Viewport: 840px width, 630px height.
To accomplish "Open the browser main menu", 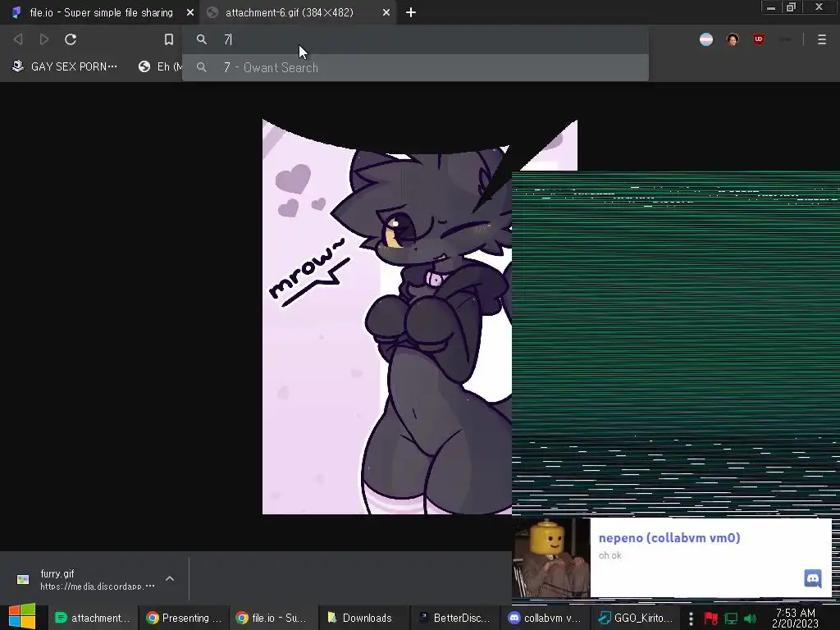I will pyautogui.click(x=822, y=39).
